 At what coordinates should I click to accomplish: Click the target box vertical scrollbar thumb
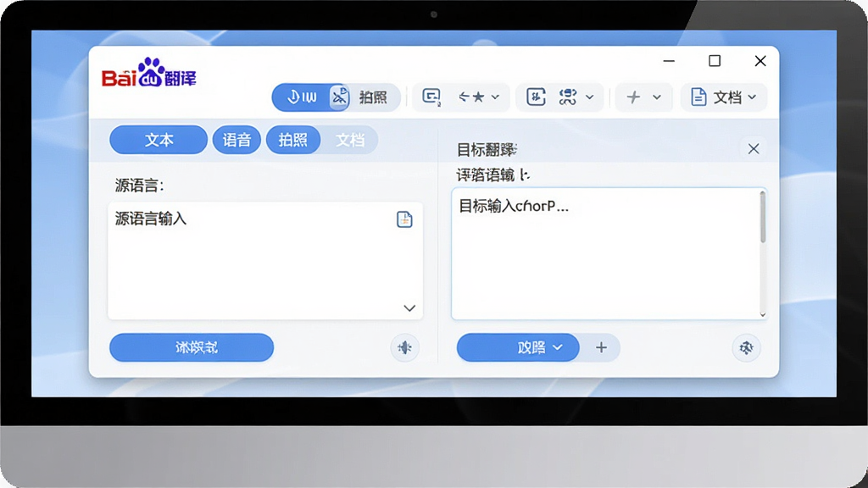point(763,217)
